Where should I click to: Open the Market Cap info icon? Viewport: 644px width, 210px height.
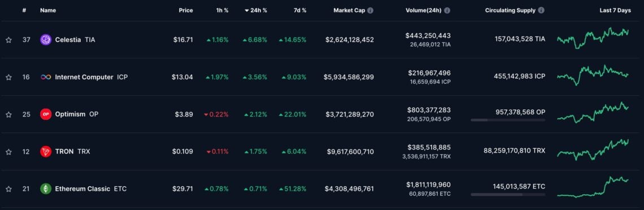tap(371, 10)
